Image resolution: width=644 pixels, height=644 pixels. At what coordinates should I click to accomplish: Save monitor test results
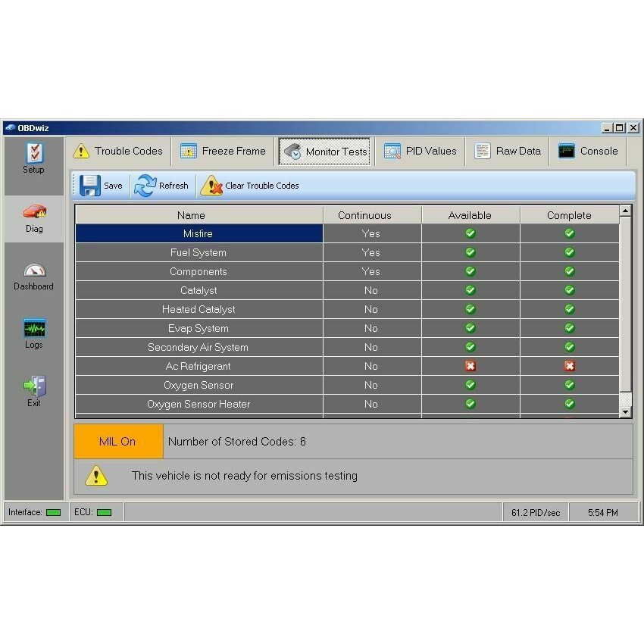coord(101,186)
